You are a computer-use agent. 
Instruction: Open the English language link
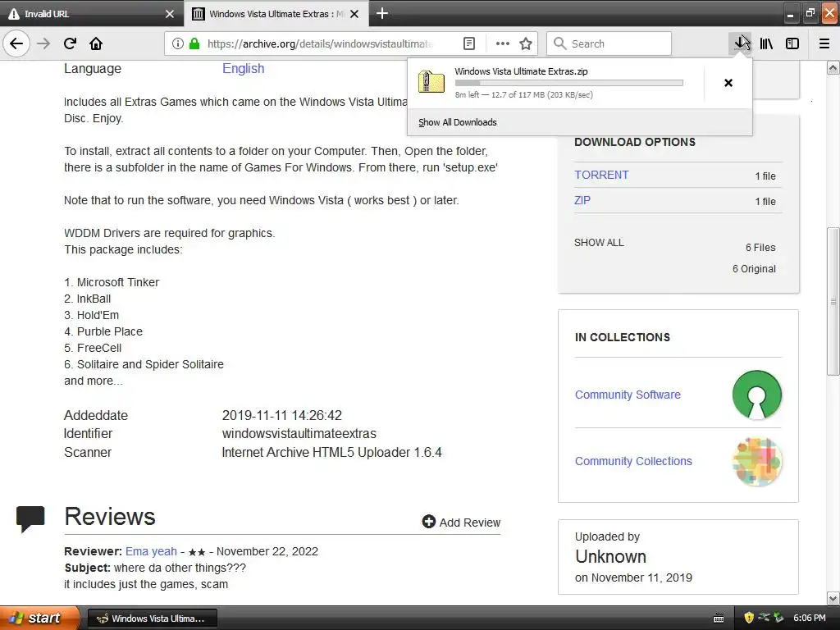243,69
